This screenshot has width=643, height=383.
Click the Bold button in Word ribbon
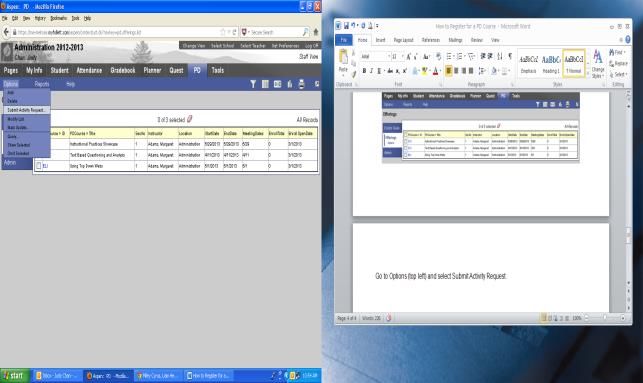coord(364,71)
